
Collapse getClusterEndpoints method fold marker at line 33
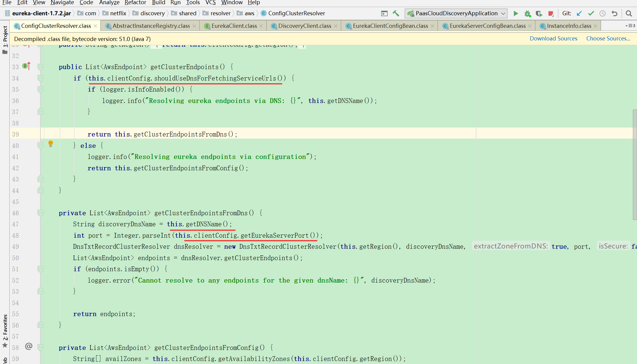click(40, 67)
